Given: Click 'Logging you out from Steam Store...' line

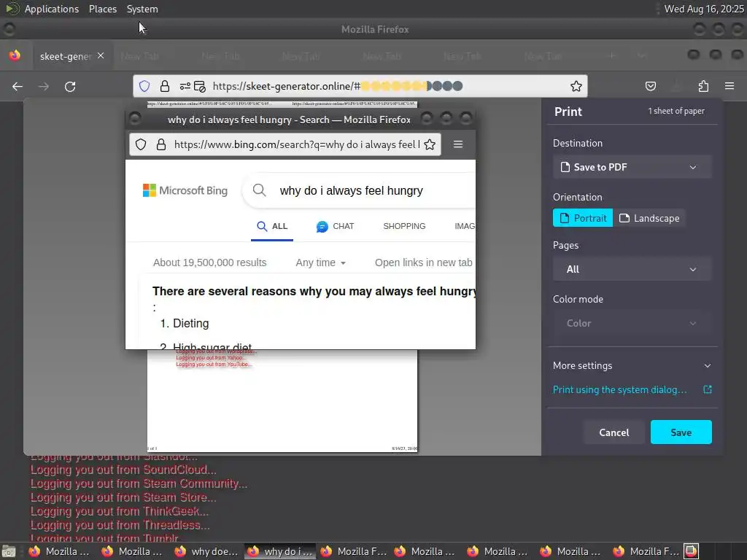Looking at the screenshot, I should tap(123, 497).
